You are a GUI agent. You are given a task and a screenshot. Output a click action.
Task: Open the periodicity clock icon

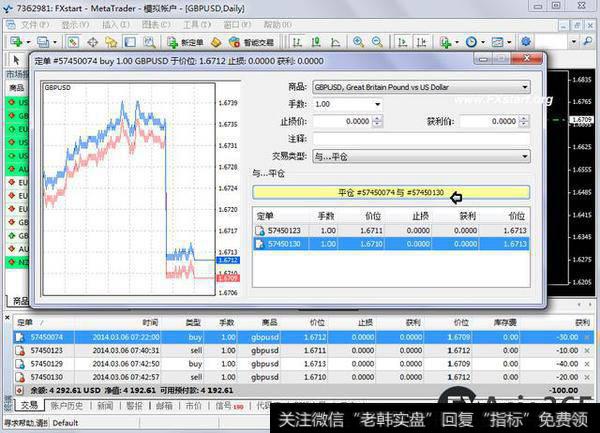tap(471, 42)
